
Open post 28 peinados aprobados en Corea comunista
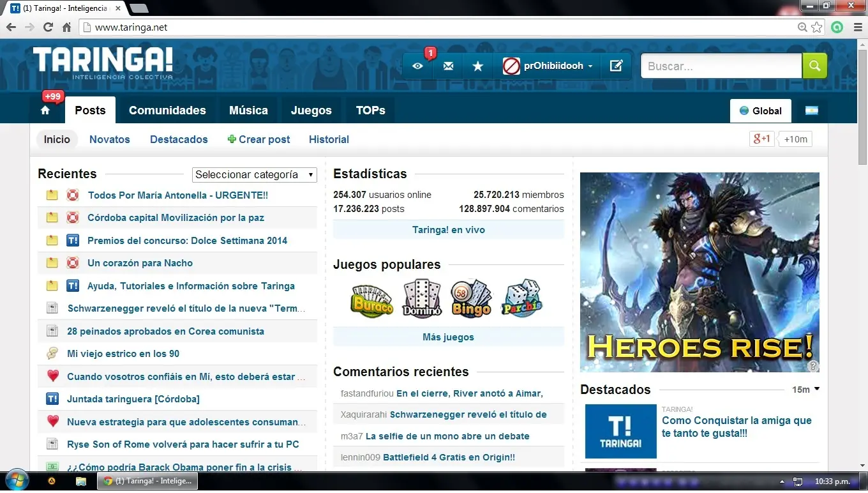(165, 331)
